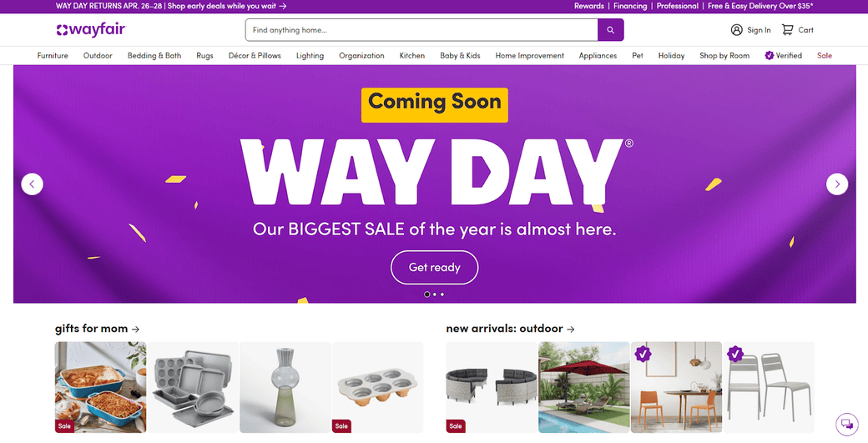Expand the Furniture category menu

53,55
